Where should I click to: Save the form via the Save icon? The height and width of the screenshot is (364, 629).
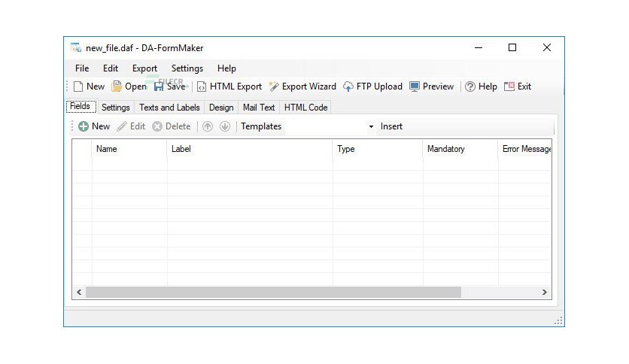(x=159, y=86)
